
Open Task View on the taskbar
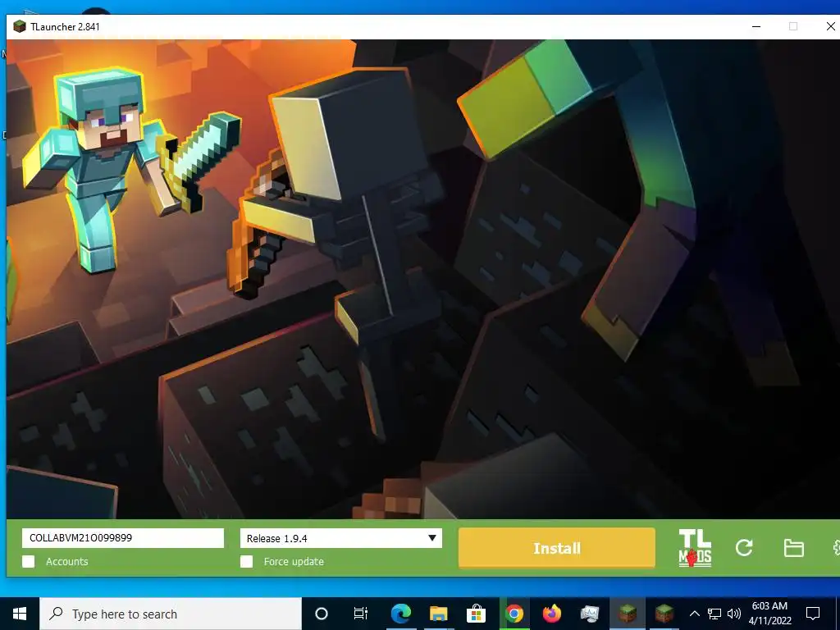tap(361, 614)
